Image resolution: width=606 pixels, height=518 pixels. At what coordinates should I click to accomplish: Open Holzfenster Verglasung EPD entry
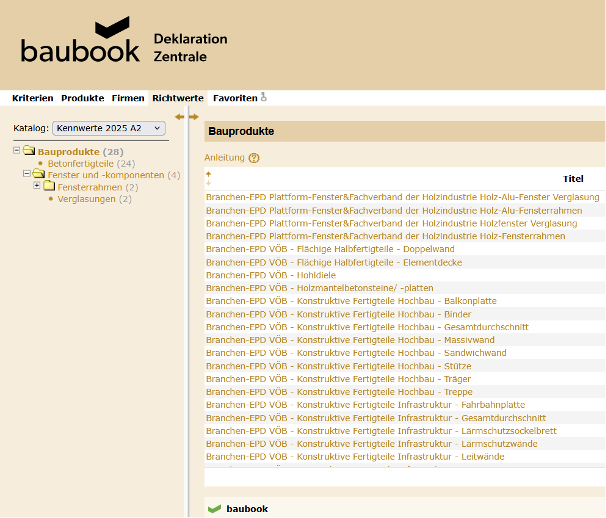pos(391,223)
